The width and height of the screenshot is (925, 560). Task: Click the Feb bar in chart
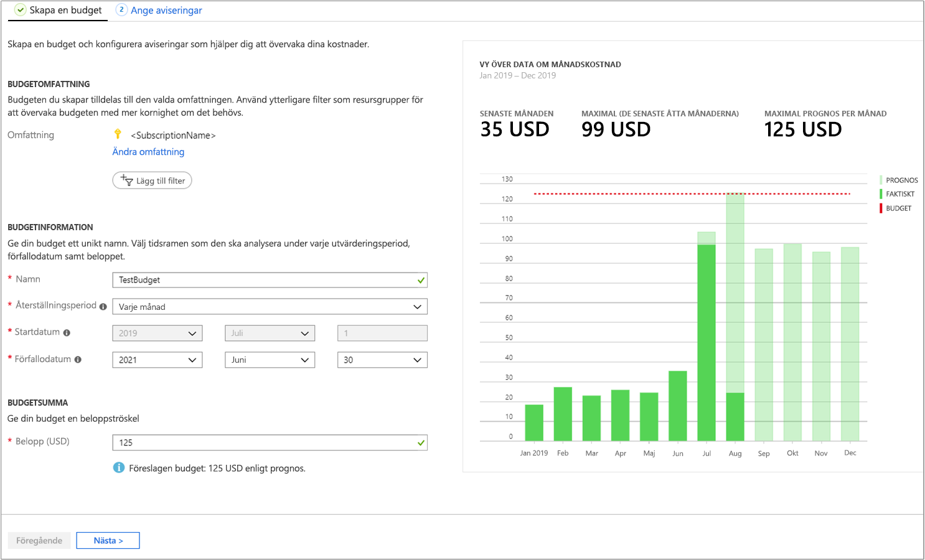coord(563,414)
